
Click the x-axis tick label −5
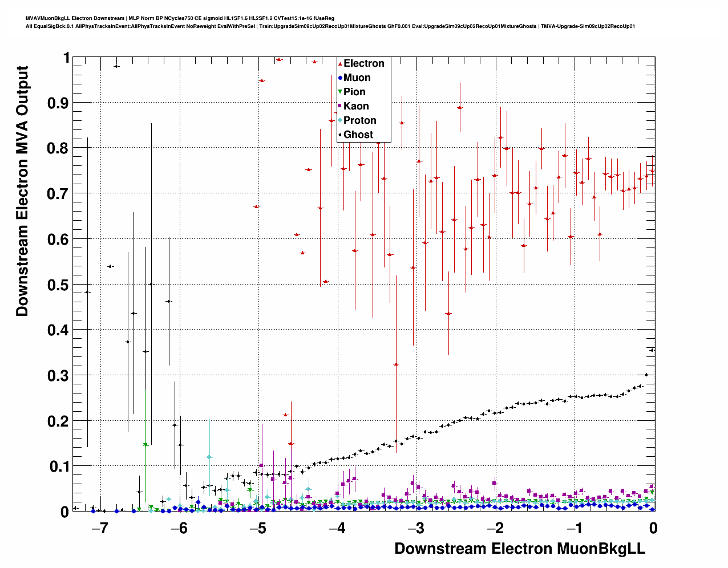pyautogui.click(x=258, y=528)
